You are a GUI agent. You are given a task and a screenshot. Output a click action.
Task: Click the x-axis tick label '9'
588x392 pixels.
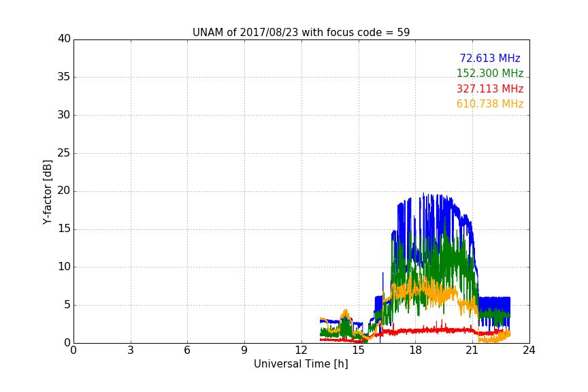click(x=244, y=350)
